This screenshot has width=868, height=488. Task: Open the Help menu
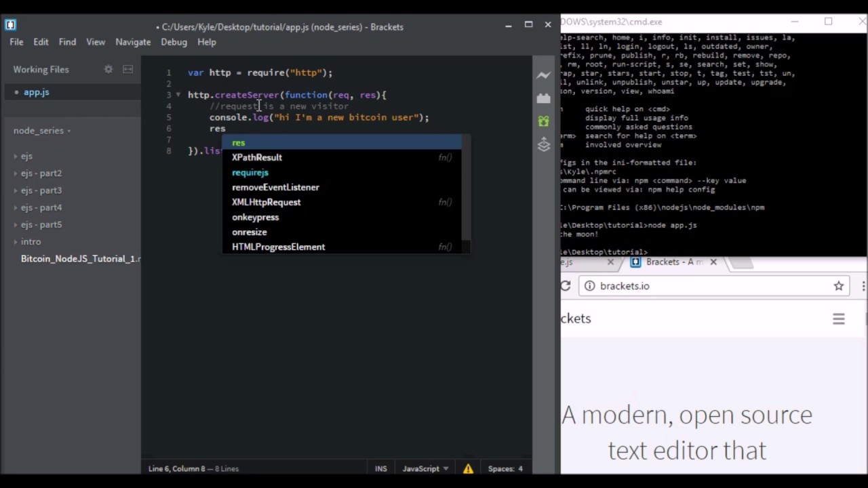pyautogui.click(x=207, y=42)
